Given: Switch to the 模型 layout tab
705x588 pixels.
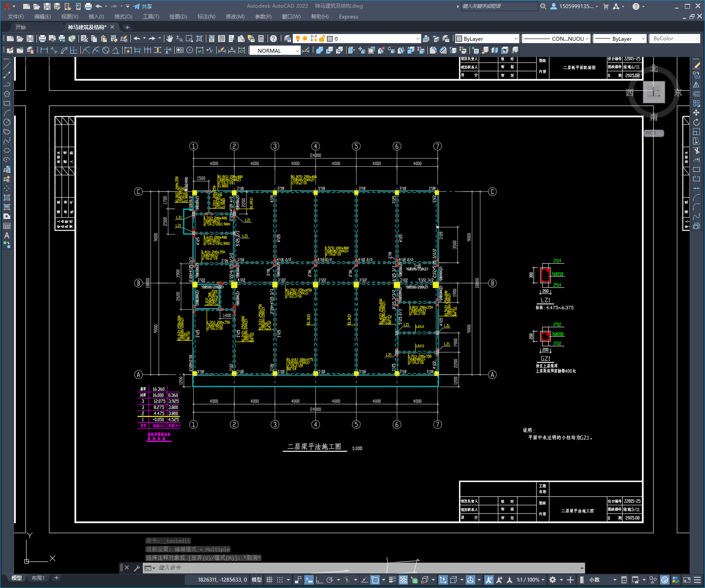Looking at the screenshot, I should pyautogui.click(x=17, y=578).
